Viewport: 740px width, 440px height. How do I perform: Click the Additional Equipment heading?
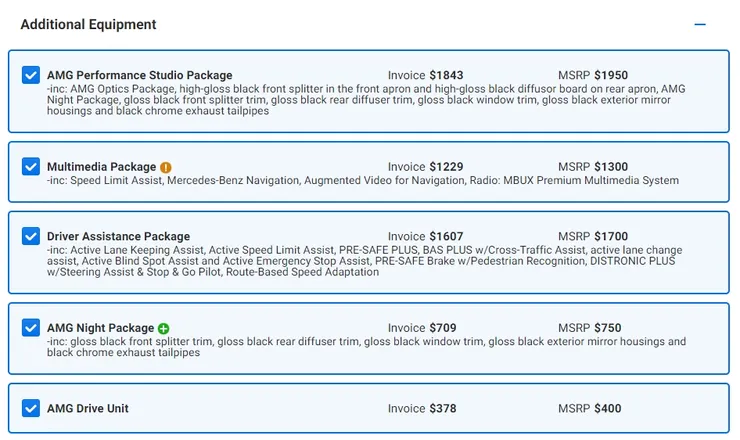click(88, 24)
